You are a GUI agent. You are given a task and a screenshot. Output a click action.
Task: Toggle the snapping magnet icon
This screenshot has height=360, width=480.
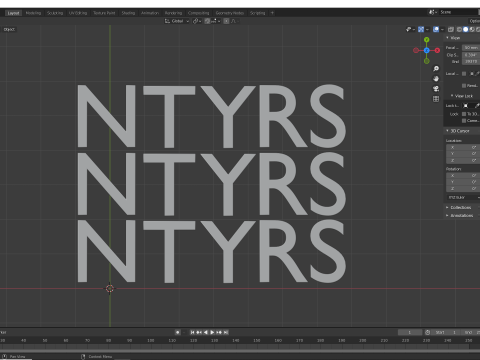(x=207, y=21)
